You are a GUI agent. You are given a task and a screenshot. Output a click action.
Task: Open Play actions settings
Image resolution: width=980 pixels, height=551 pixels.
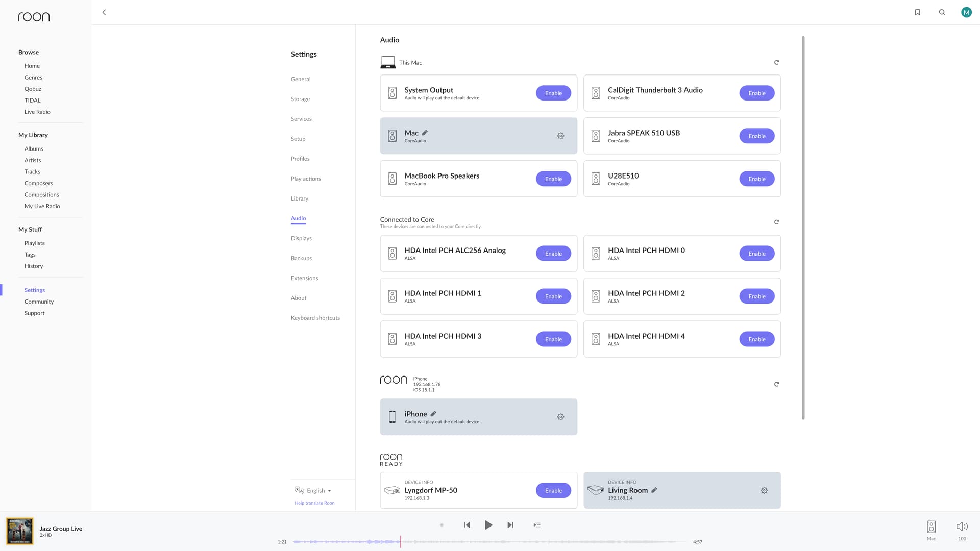click(x=306, y=179)
